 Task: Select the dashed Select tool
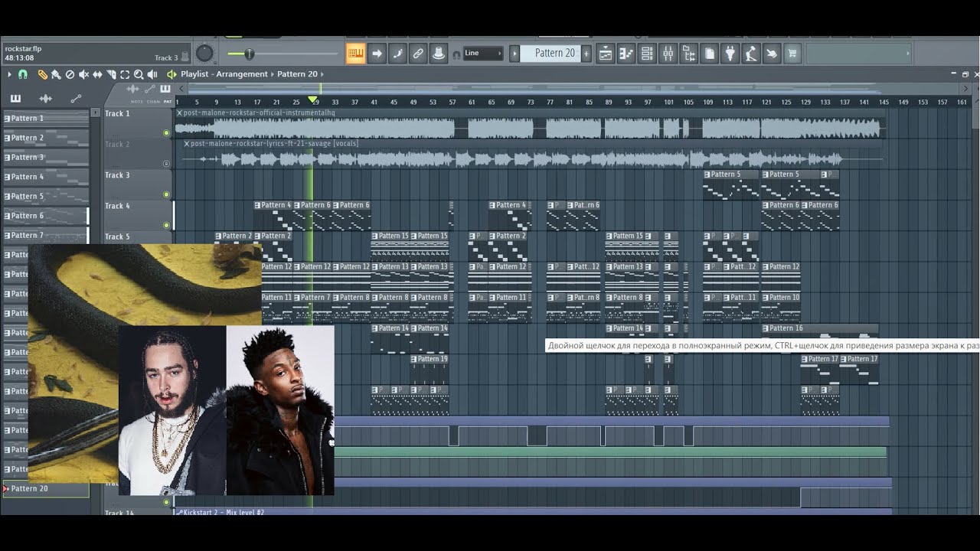click(x=125, y=74)
